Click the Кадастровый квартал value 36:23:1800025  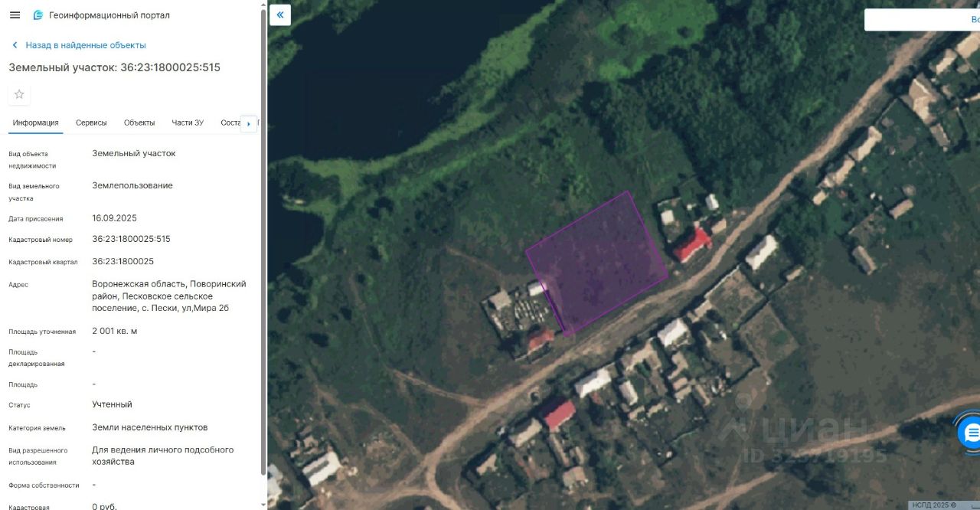click(122, 261)
